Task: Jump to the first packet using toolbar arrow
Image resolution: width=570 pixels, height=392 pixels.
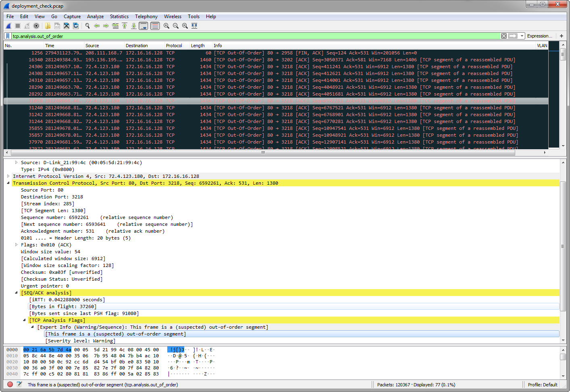Action: [x=125, y=26]
